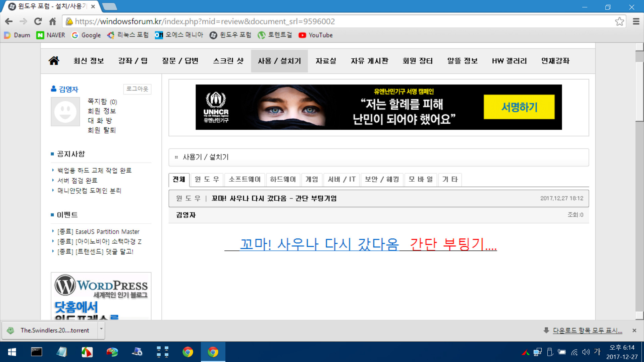Click the user avatar smiley image

tap(65, 112)
